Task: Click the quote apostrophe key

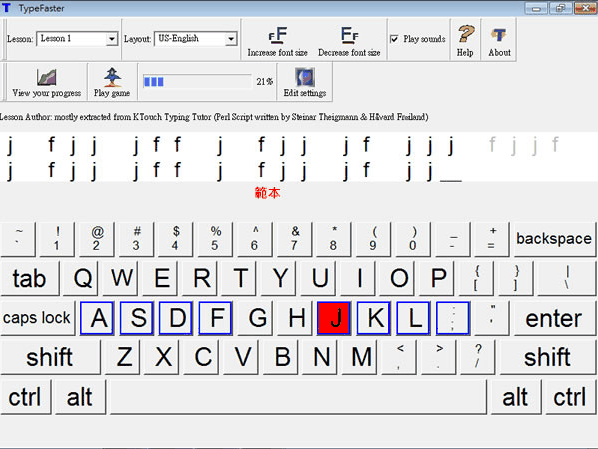Action: (492, 318)
